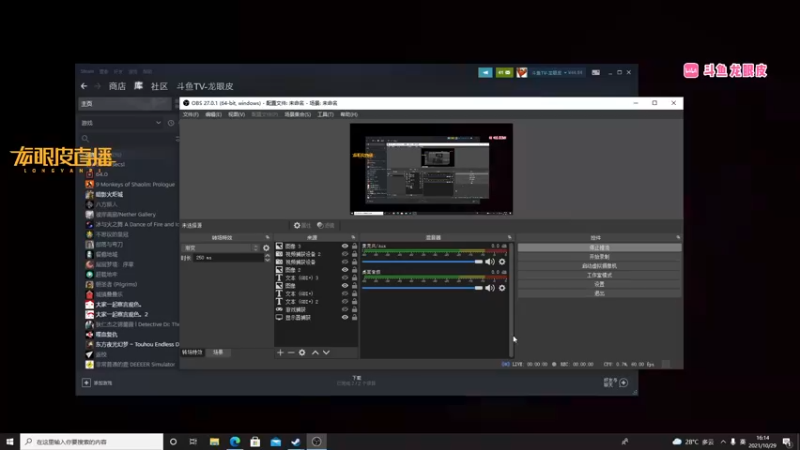The height and width of the screenshot is (450, 800).
Task: Remove the selected source with the minus icon
Action: click(x=291, y=353)
